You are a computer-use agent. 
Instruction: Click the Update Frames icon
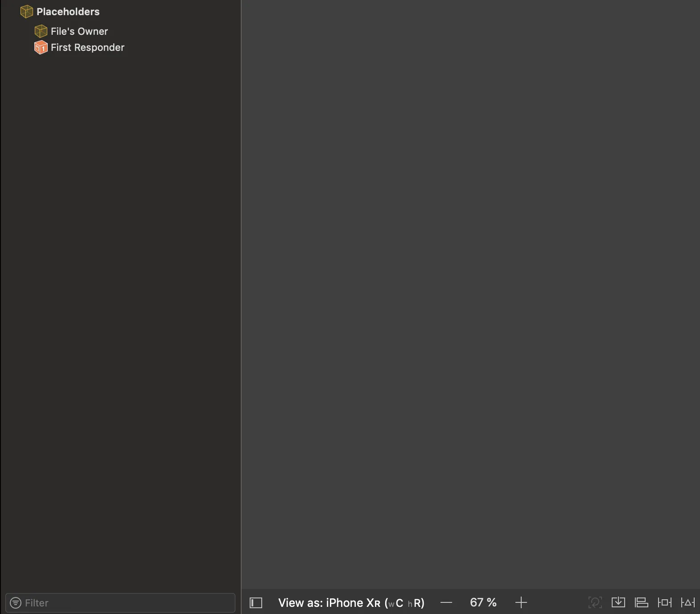pos(595,602)
